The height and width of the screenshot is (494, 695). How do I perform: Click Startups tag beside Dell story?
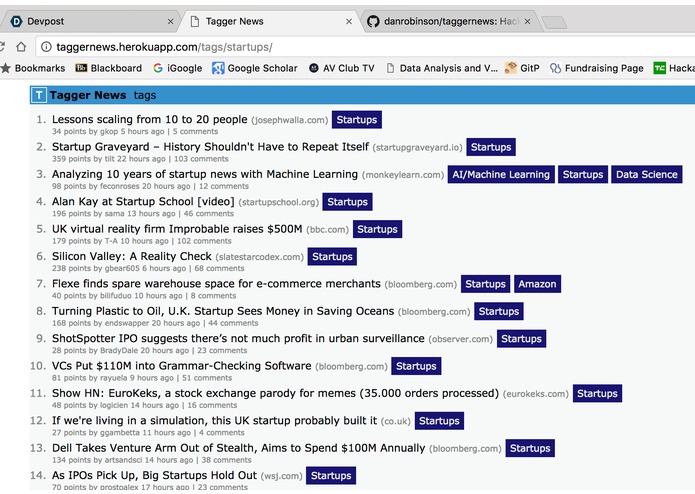pos(530,449)
